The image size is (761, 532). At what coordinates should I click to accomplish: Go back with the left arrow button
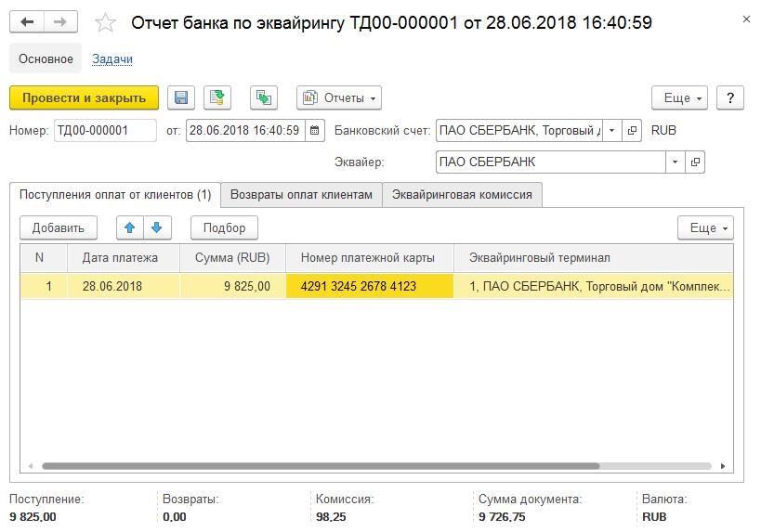point(27,22)
